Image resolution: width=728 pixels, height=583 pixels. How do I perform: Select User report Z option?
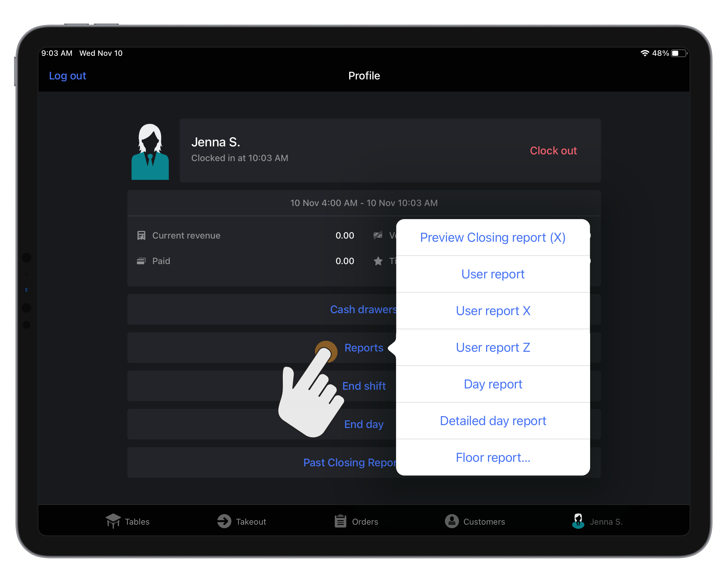click(493, 347)
